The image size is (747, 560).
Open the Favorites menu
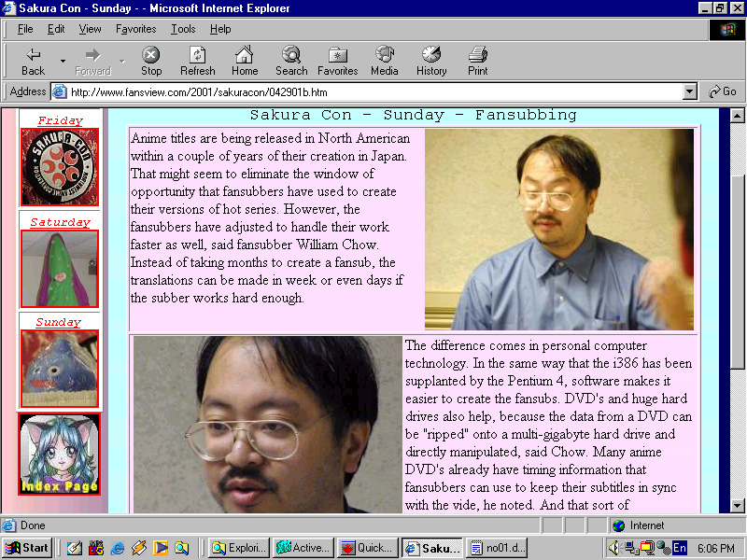[135, 29]
